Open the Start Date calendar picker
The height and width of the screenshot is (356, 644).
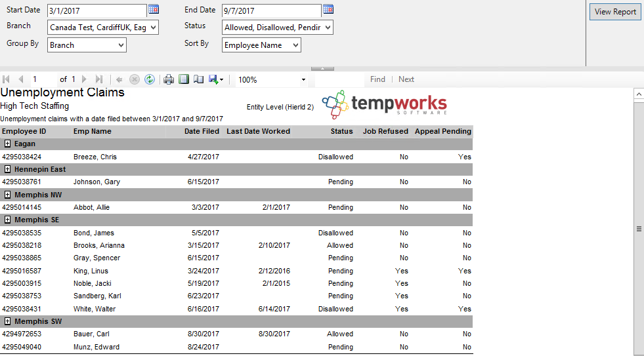pyautogui.click(x=154, y=9)
